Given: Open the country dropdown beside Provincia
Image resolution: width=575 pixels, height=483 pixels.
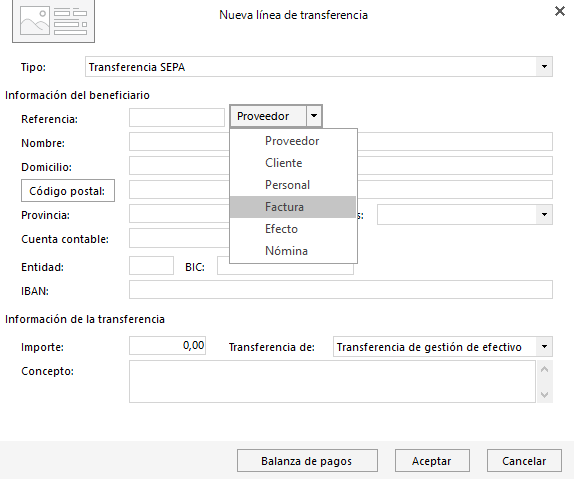Looking at the screenshot, I should coord(544,215).
